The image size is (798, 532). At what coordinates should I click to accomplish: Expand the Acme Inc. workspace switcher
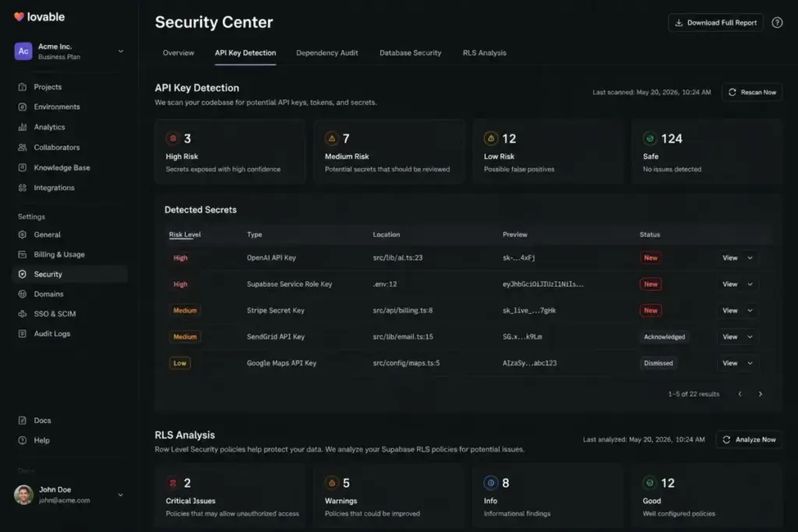point(121,51)
